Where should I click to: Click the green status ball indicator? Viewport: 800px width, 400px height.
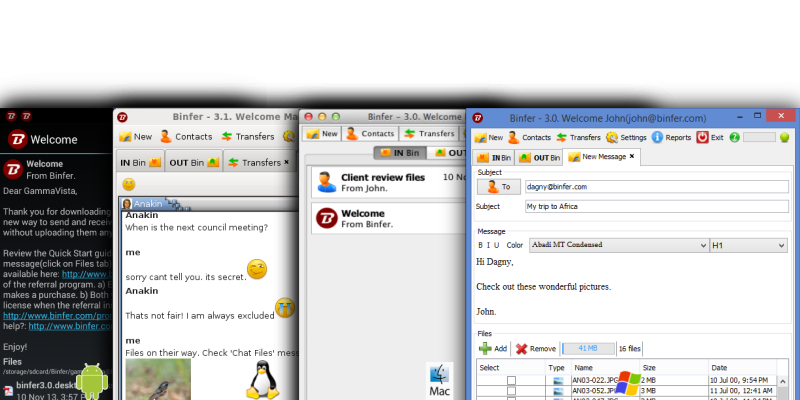(785, 137)
